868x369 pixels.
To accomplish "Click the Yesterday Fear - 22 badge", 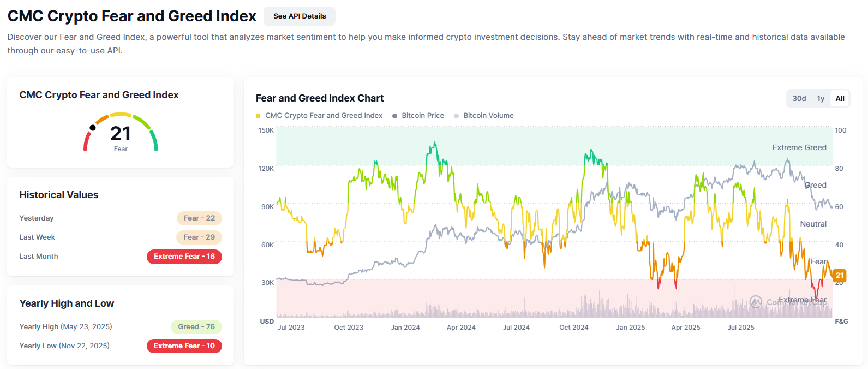I will (199, 218).
